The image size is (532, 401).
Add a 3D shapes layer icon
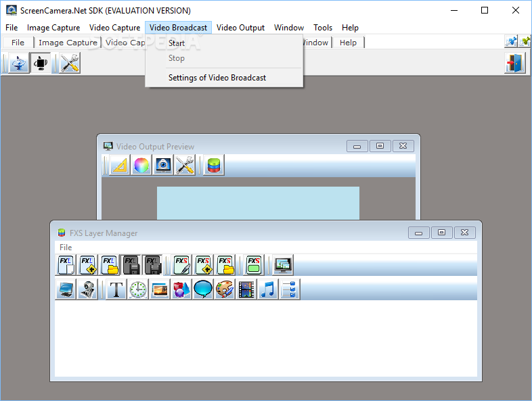tap(181, 289)
